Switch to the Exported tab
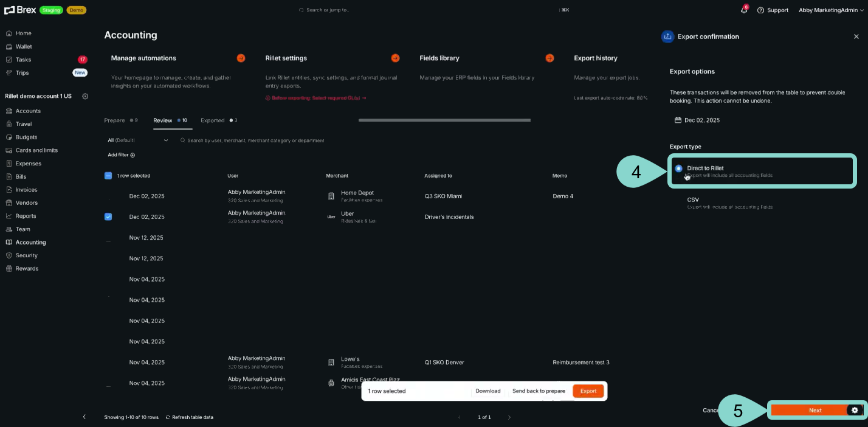Viewport: 868px width, 427px height. click(x=213, y=120)
